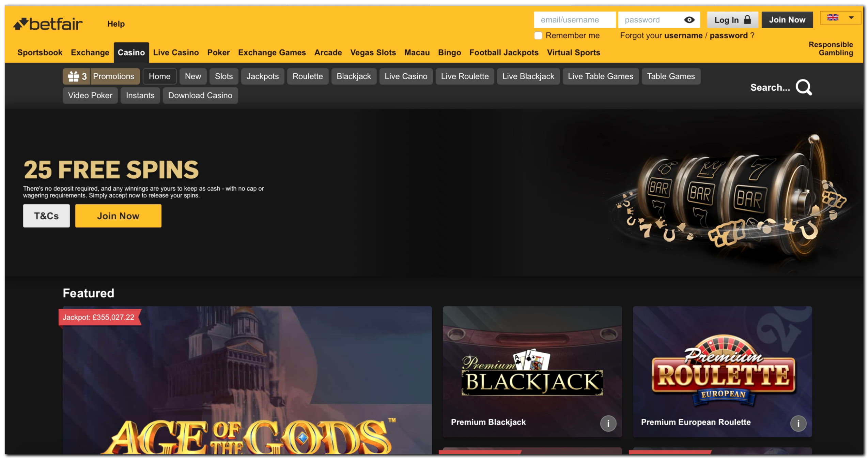Screen dimensions: 868x459
Task: Go to the Sportsbook tab
Action: (40, 53)
